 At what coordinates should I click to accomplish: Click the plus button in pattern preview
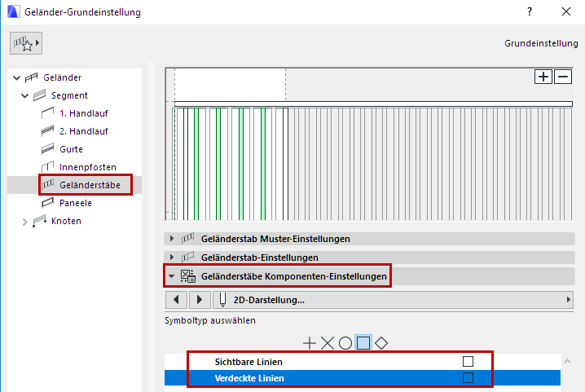[543, 77]
